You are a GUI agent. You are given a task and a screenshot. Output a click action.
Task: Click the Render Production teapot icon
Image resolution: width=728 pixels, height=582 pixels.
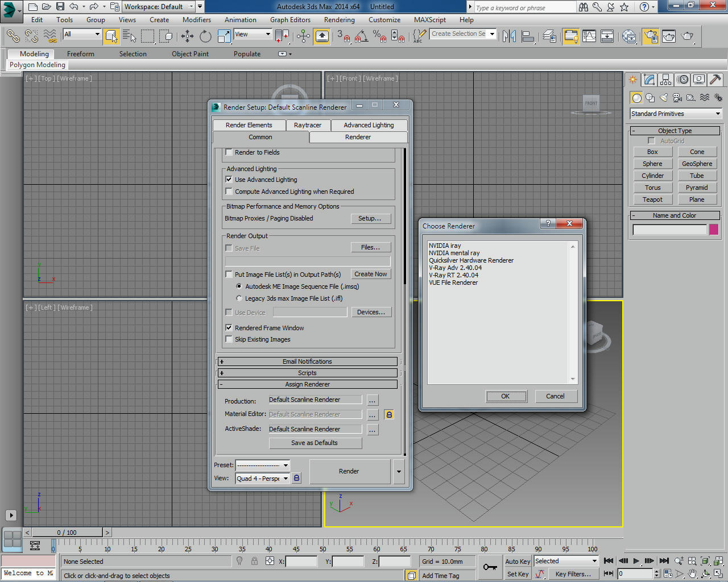688,36
